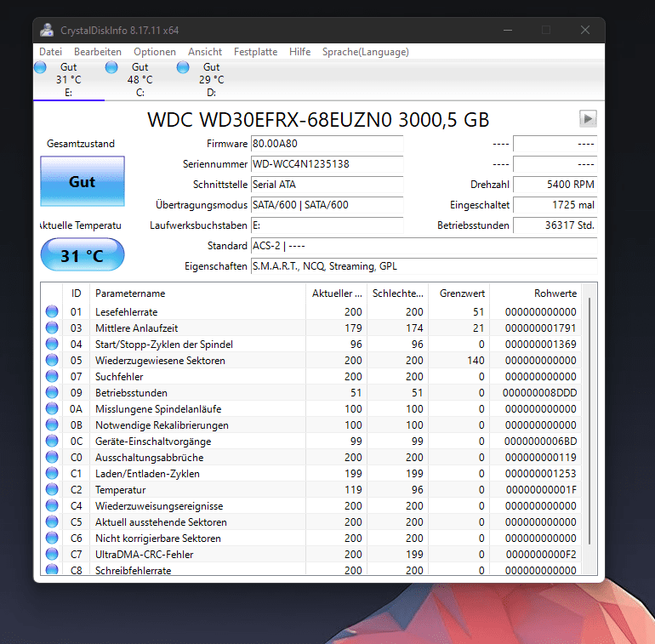655x644 pixels.
Task: Click status orb of row C2 Temperatur
Action: tap(52, 489)
